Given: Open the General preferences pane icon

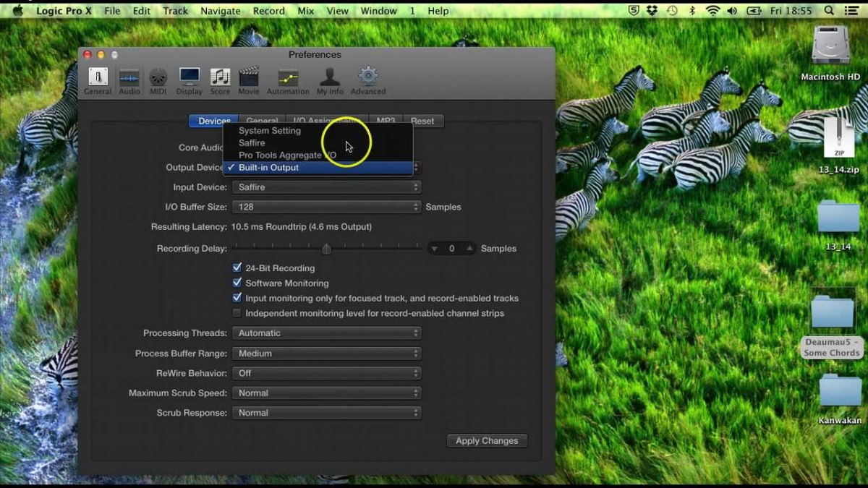Looking at the screenshot, I should point(98,80).
